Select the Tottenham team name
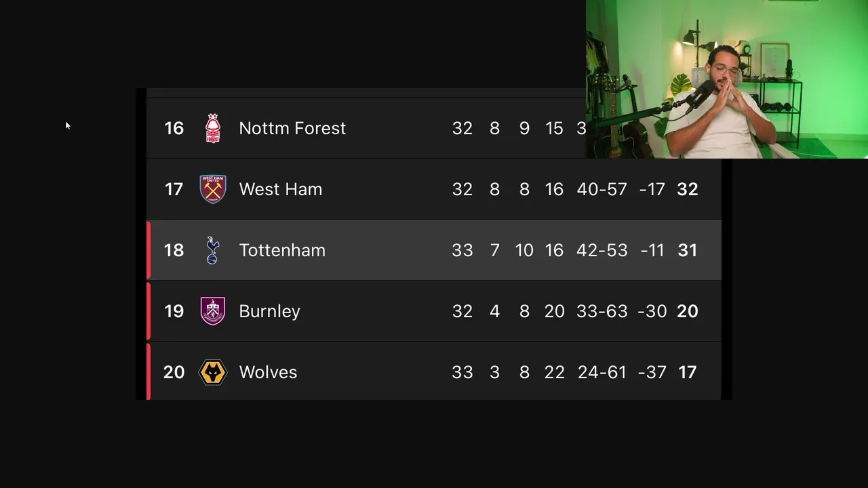Screen dimensions: 868x488 [282, 250]
